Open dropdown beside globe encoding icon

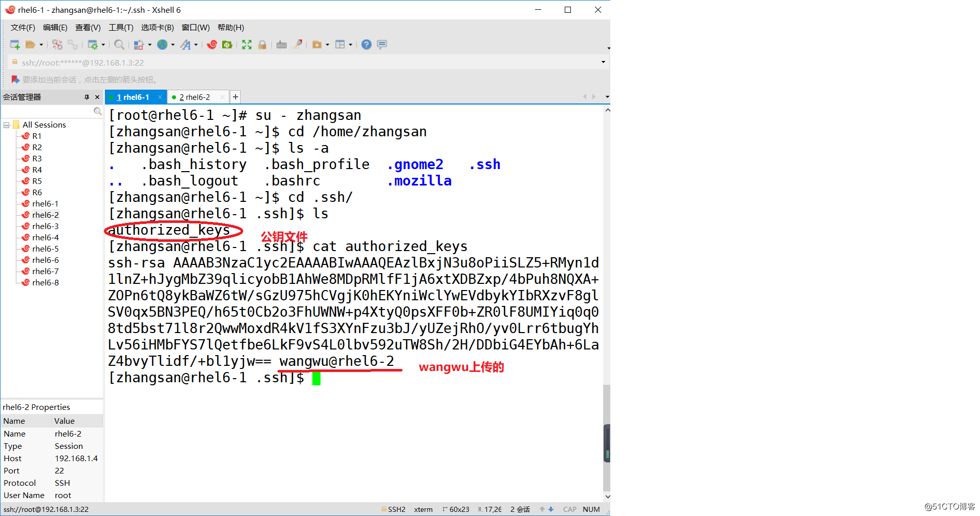pos(173,45)
